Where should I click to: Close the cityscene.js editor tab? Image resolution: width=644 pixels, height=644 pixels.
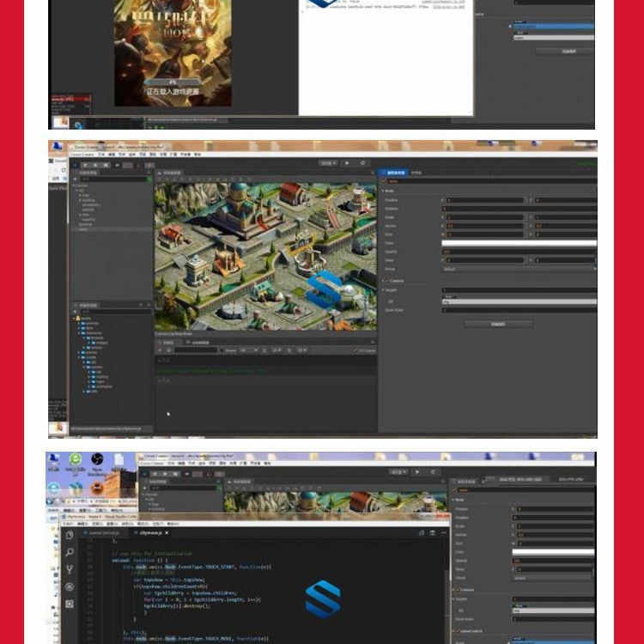167,532
